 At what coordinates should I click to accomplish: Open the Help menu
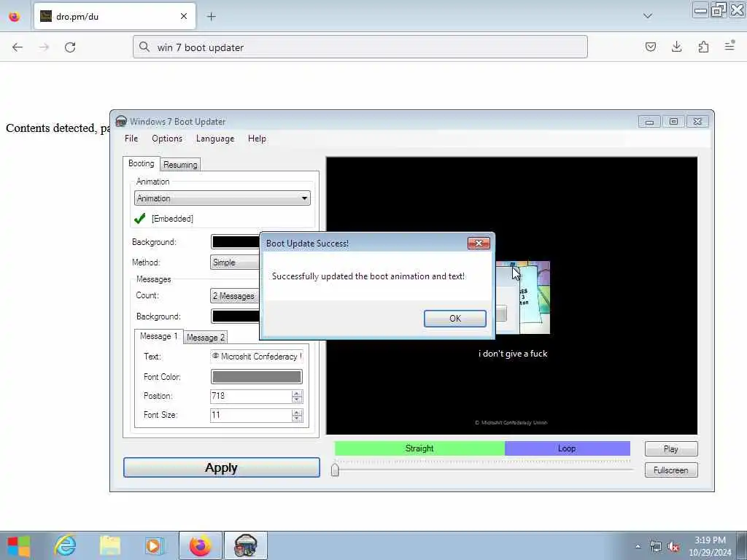tap(257, 139)
